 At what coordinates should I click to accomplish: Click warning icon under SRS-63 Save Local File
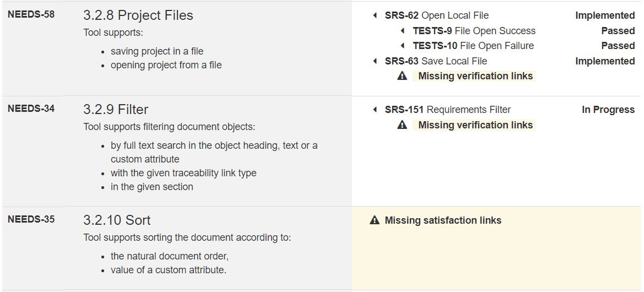coord(402,76)
